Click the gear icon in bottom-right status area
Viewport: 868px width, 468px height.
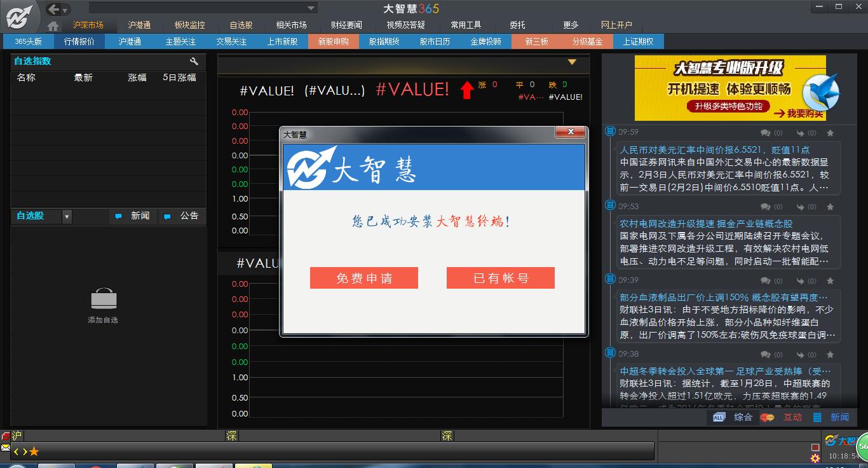pos(815,458)
